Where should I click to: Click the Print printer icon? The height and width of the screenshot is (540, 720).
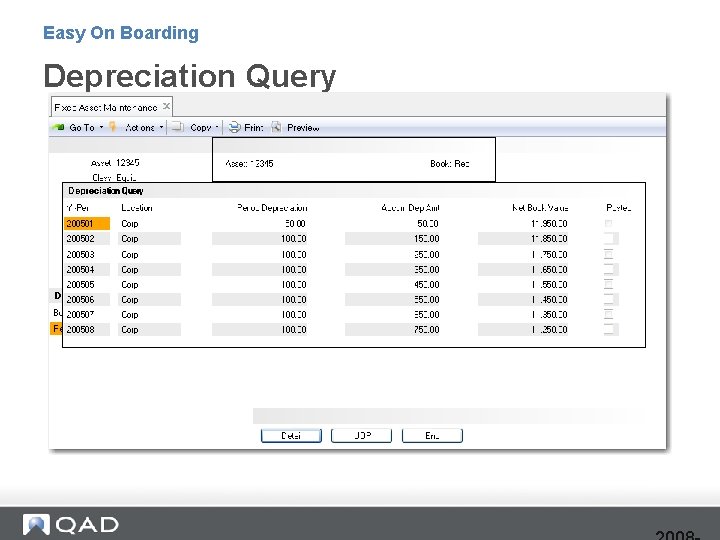click(234, 127)
